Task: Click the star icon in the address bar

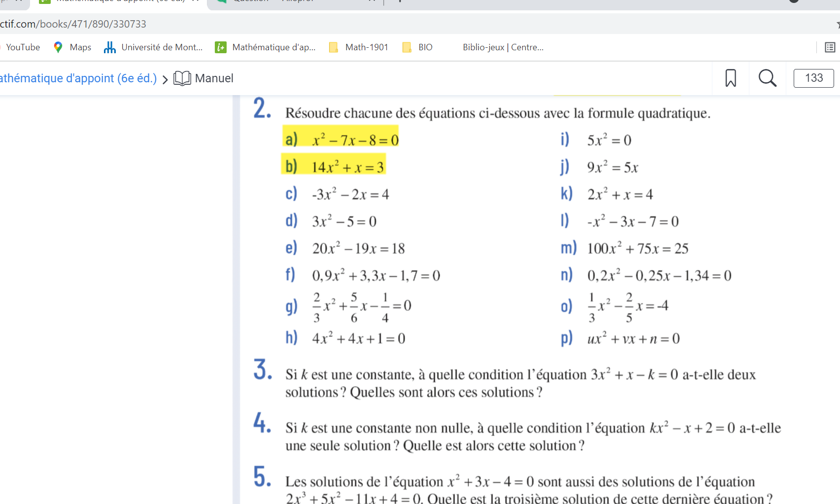Action: [x=837, y=24]
